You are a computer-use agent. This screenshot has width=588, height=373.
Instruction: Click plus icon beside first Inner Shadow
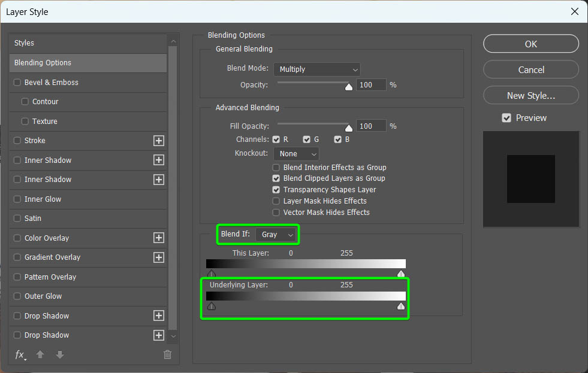[159, 160]
